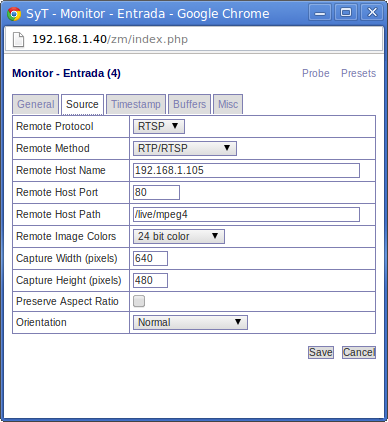Switch to the Timestamp tab
This screenshot has width=388, height=422.
coord(136,104)
